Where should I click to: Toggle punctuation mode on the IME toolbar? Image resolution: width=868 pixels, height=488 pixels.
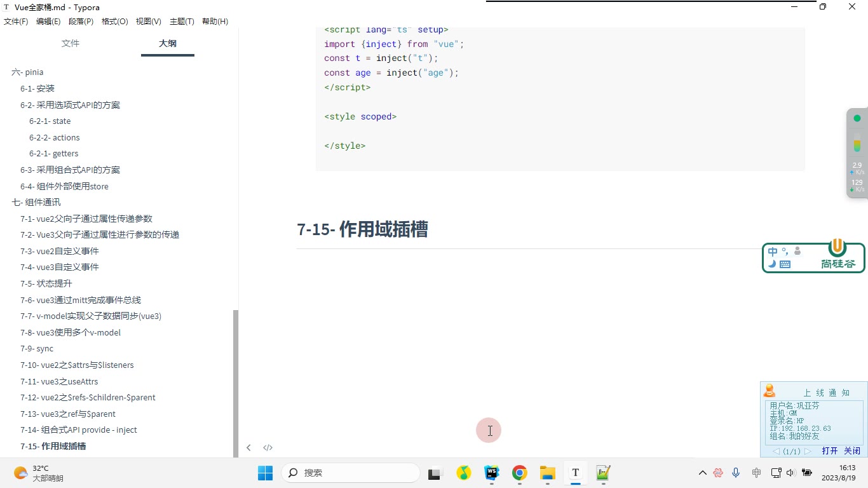pyautogui.click(x=785, y=252)
